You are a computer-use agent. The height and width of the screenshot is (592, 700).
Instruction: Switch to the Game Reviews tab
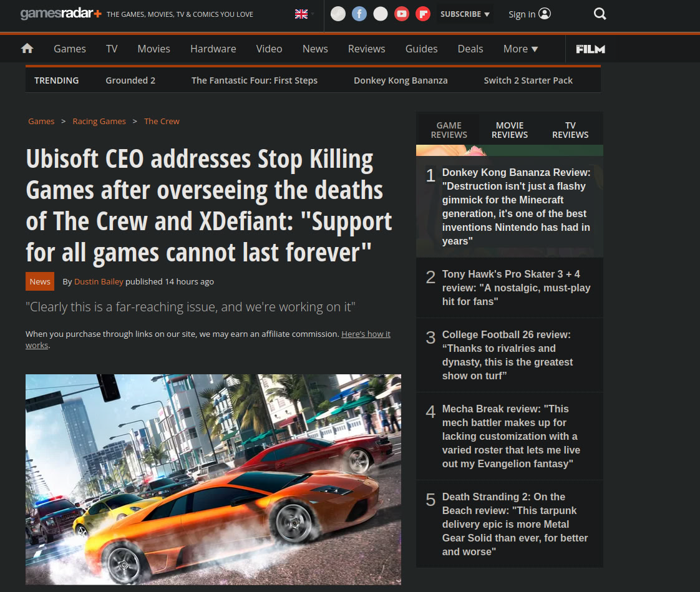click(x=449, y=130)
